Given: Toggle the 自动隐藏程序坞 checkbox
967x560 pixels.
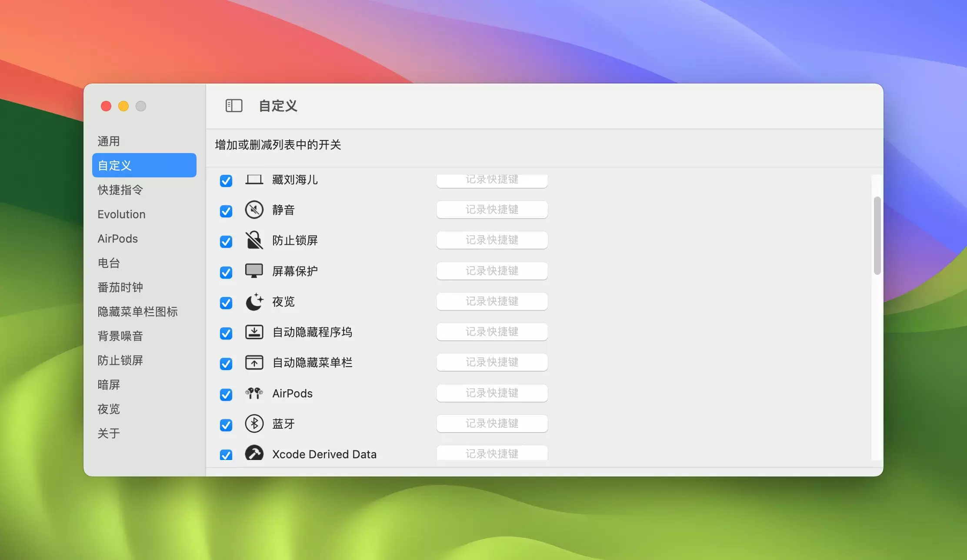Looking at the screenshot, I should 226,333.
